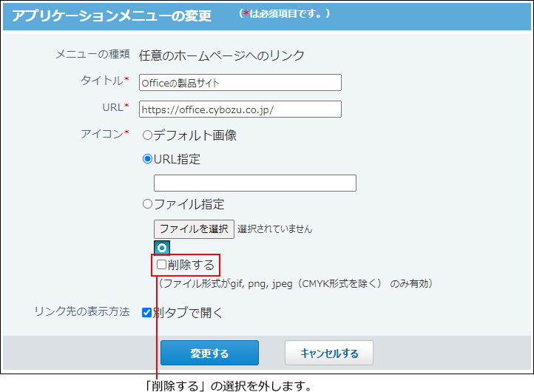Click the 選択されていません text
The width and height of the screenshot is (534, 392).
[x=274, y=229]
